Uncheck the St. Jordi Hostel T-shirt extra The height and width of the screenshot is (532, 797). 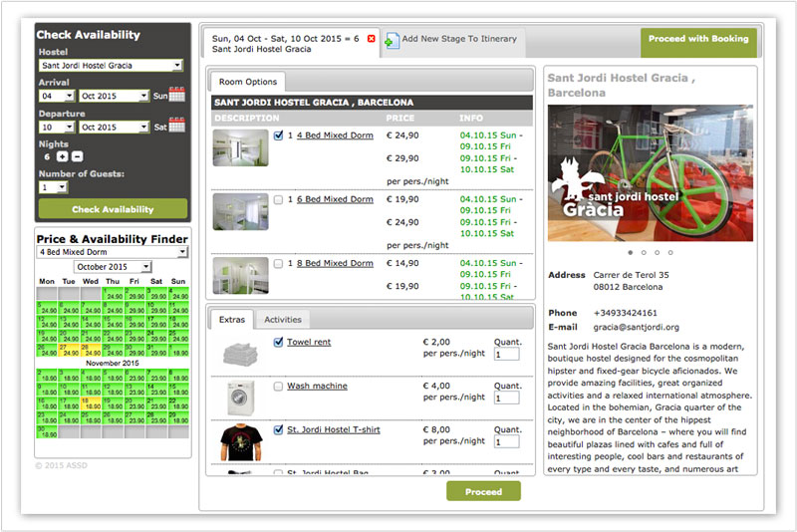click(278, 429)
